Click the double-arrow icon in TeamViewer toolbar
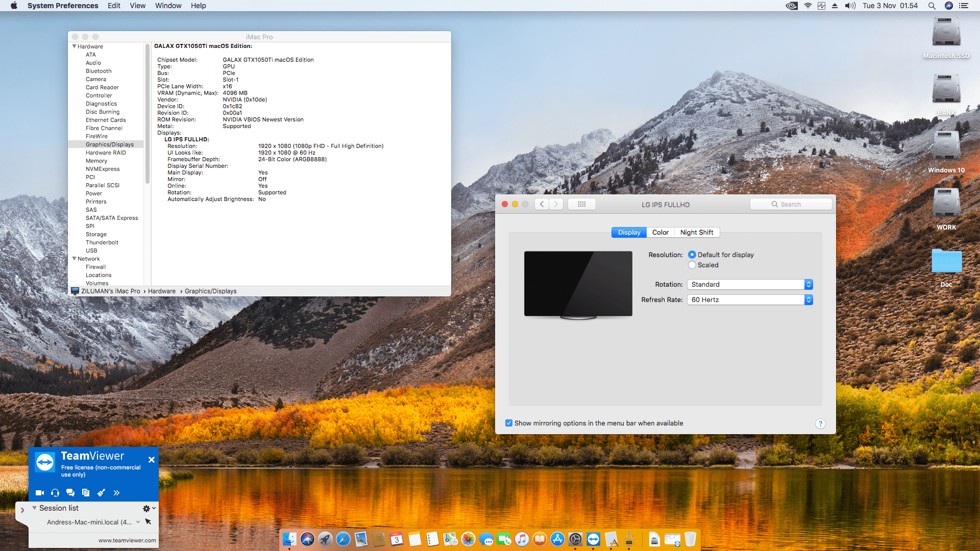The height and width of the screenshot is (551, 980). tap(116, 493)
